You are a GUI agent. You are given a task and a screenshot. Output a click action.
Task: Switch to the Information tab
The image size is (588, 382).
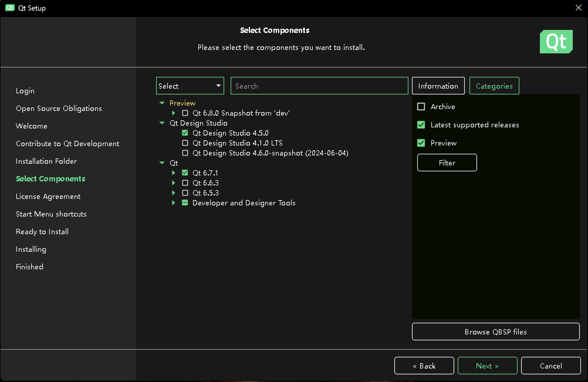click(x=438, y=86)
